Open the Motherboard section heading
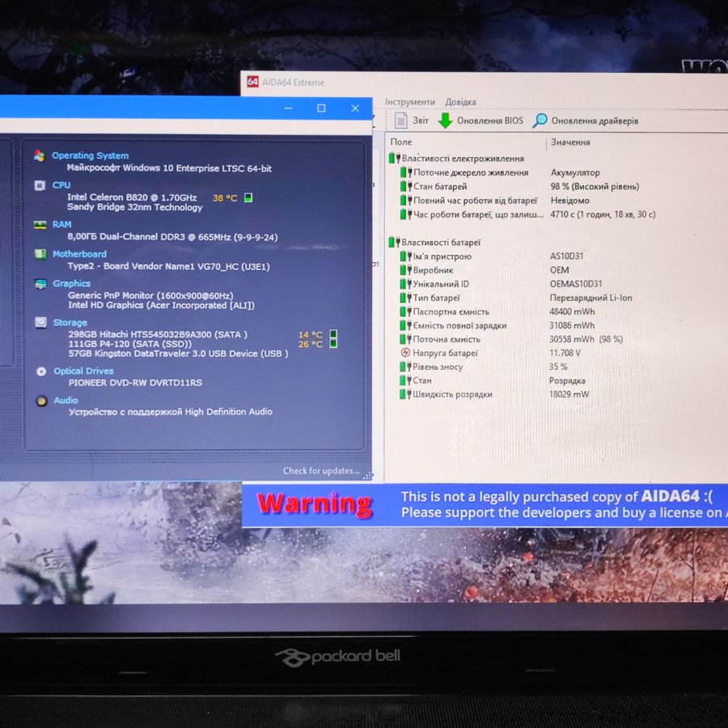The height and width of the screenshot is (728, 728). [x=79, y=254]
